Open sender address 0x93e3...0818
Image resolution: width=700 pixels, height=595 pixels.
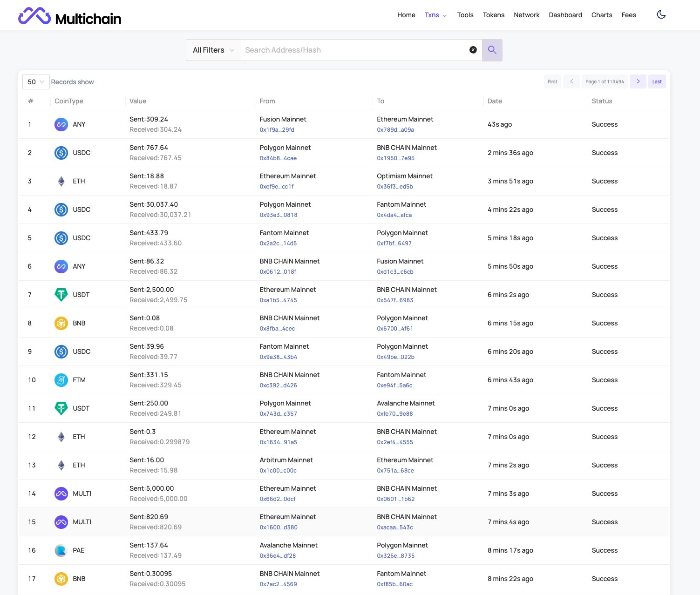[279, 215]
